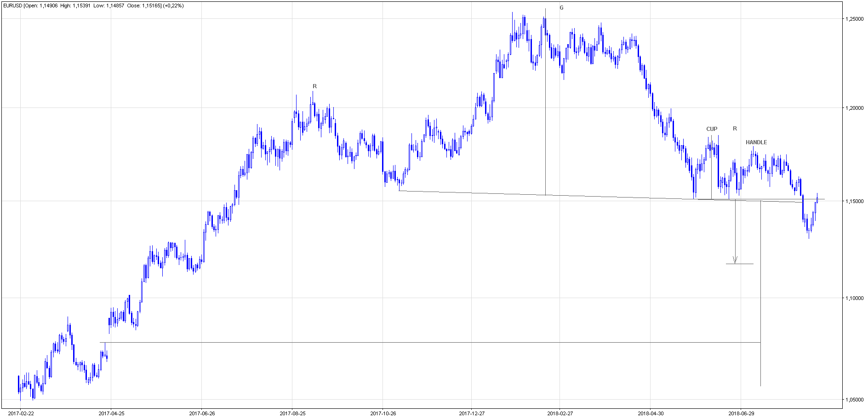868x418 pixels.
Task: Click the EURUSD open/high/low/close header text
Action: [x=93, y=6]
